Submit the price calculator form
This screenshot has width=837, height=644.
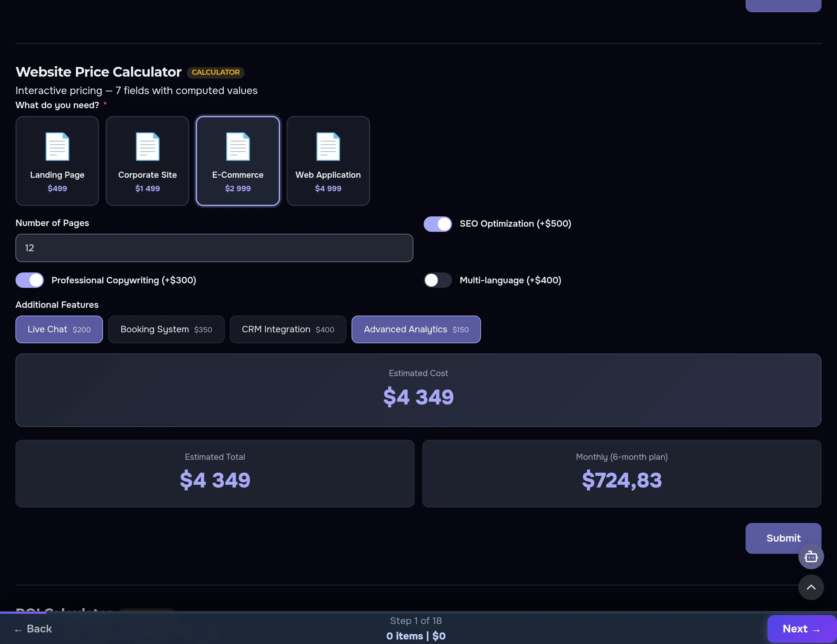click(783, 538)
